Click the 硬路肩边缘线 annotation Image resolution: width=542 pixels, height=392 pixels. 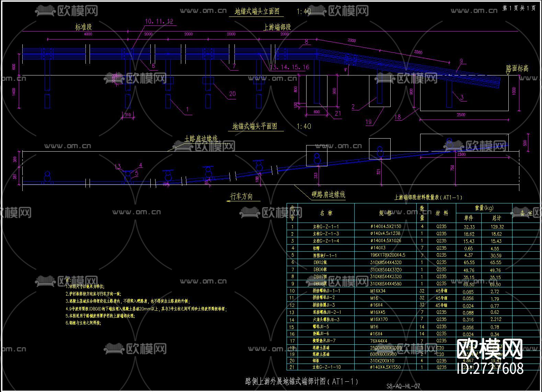pos(328,195)
